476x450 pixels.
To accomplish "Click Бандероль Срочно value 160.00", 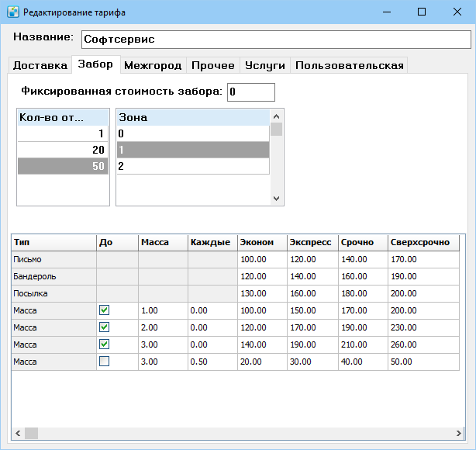I will (363, 276).
